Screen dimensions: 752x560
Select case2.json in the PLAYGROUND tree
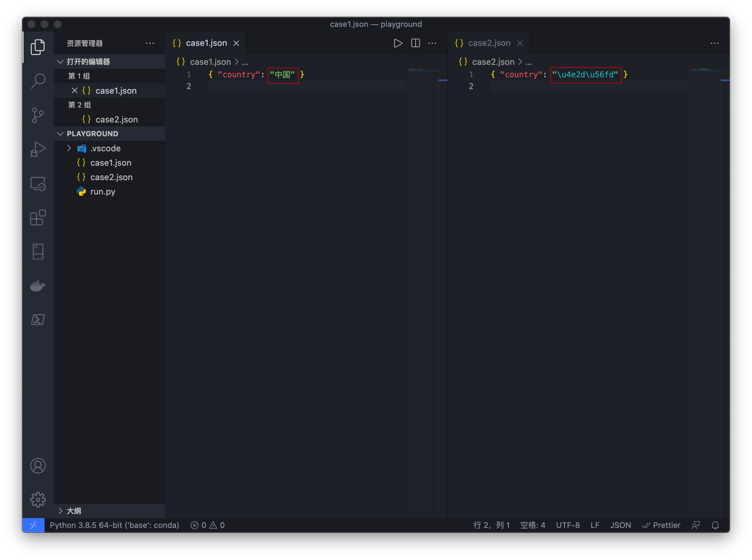pos(109,177)
